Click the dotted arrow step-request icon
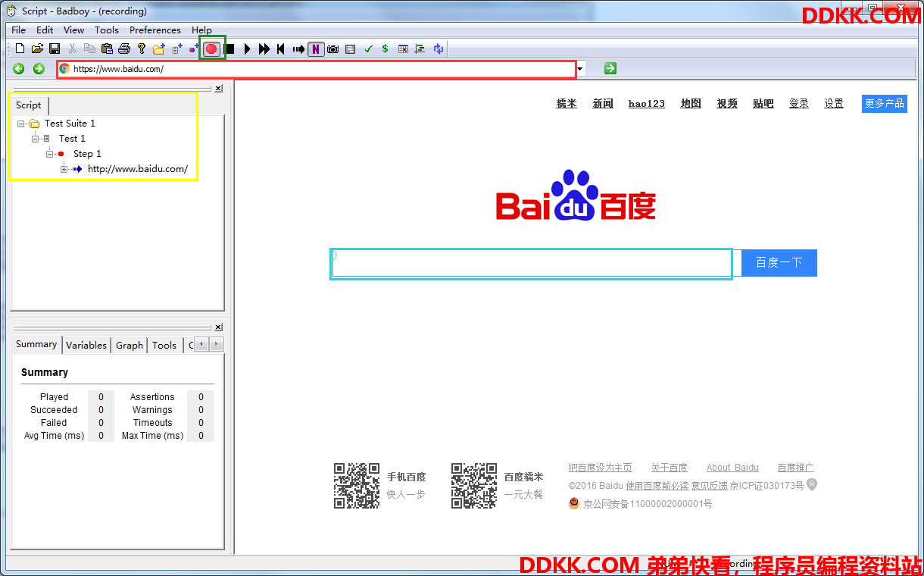 [x=298, y=49]
